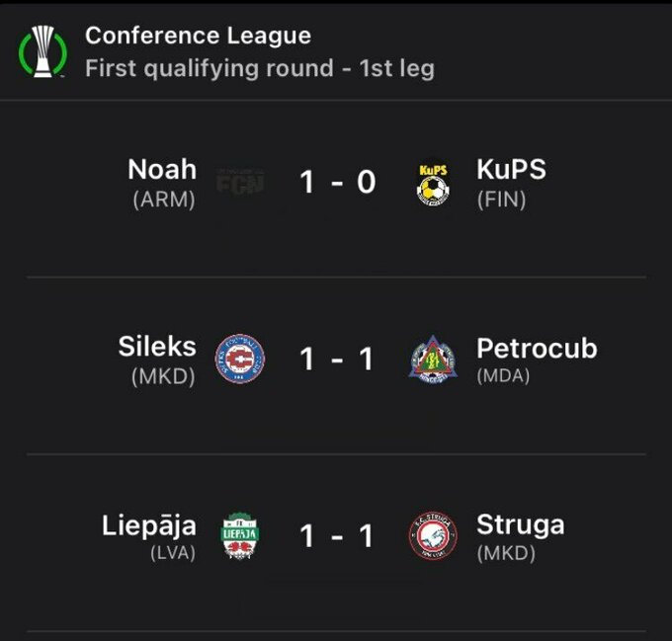Open the Liepāja vs Struga 1 - 1 score

pyautogui.click(x=337, y=536)
